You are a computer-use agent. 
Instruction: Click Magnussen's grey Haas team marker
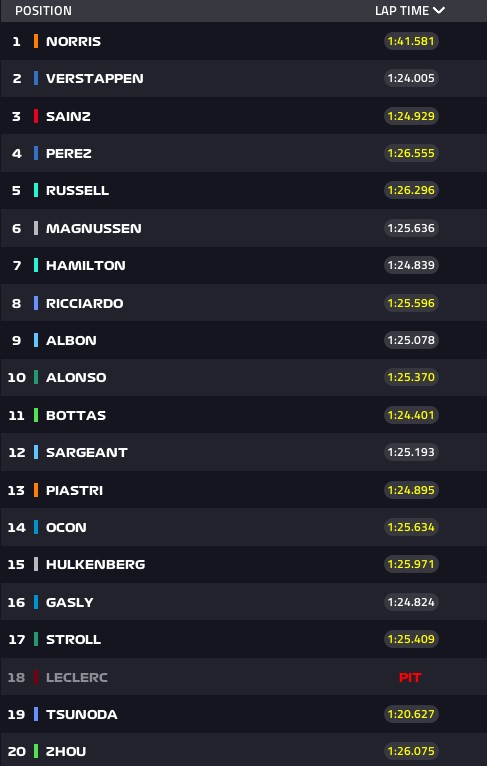pos(36,228)
